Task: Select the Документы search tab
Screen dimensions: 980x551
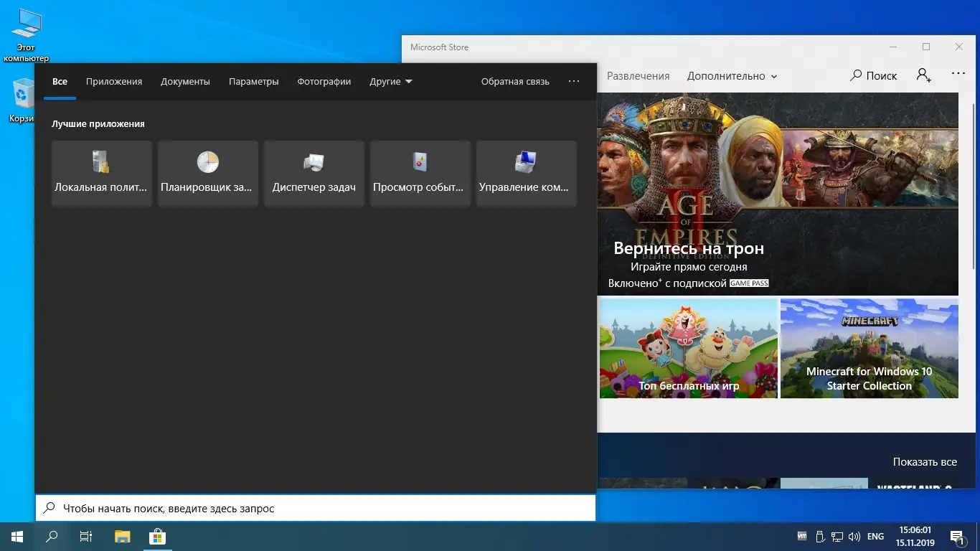Action: coord(185,82)
